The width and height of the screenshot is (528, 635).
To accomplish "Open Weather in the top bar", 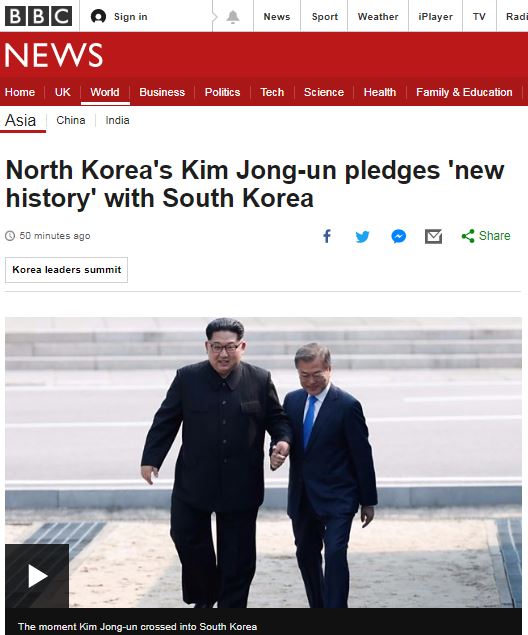I will (x=378, y=17).
